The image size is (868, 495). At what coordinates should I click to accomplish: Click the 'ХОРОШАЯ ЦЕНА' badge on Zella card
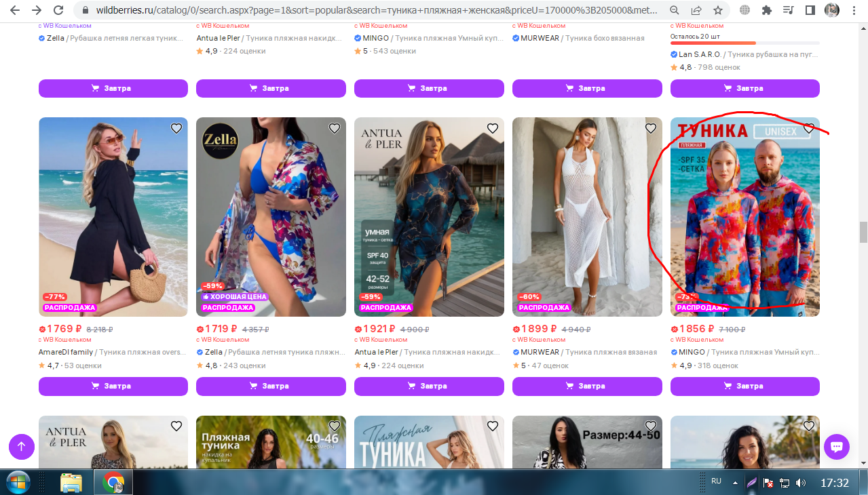(235, 297)
